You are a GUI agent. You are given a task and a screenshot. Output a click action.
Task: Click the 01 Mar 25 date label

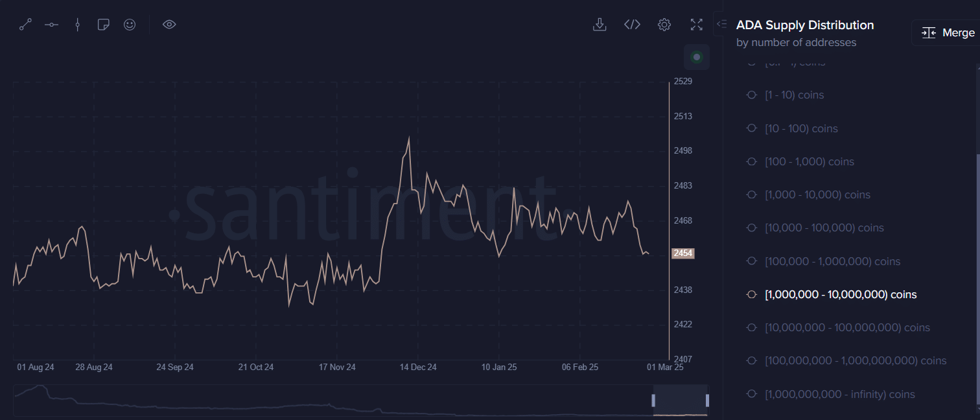(x=664, y=367)
